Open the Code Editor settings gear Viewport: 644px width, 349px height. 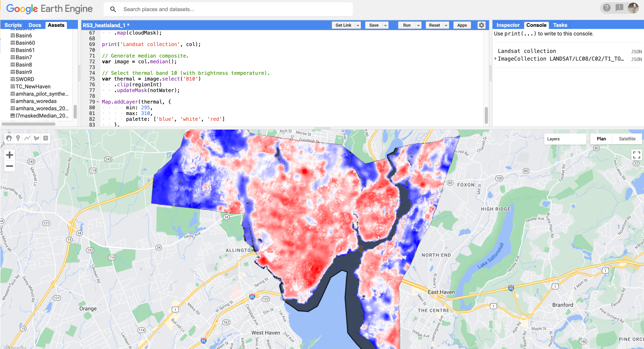coord(481,25)
